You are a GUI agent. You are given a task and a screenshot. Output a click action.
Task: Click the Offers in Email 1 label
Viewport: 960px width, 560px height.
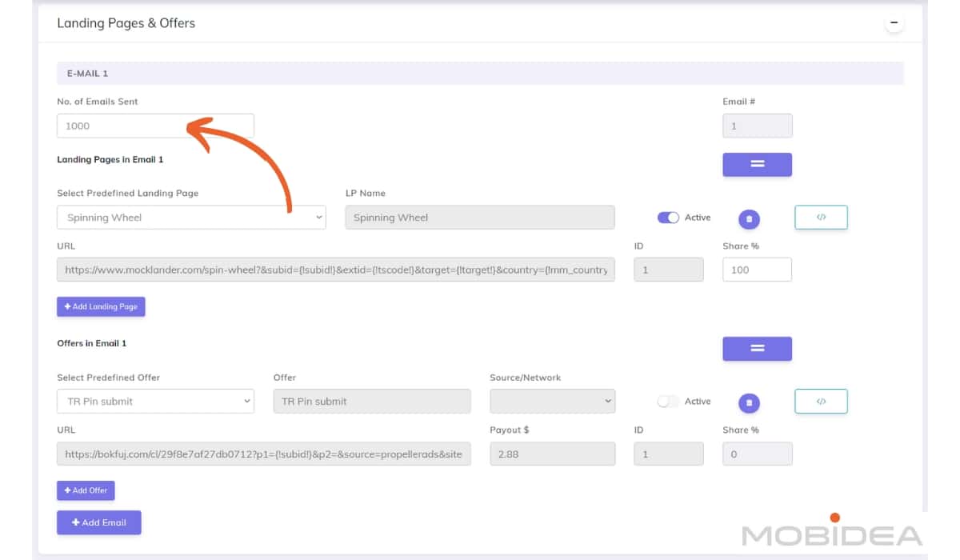pos(92,343)
